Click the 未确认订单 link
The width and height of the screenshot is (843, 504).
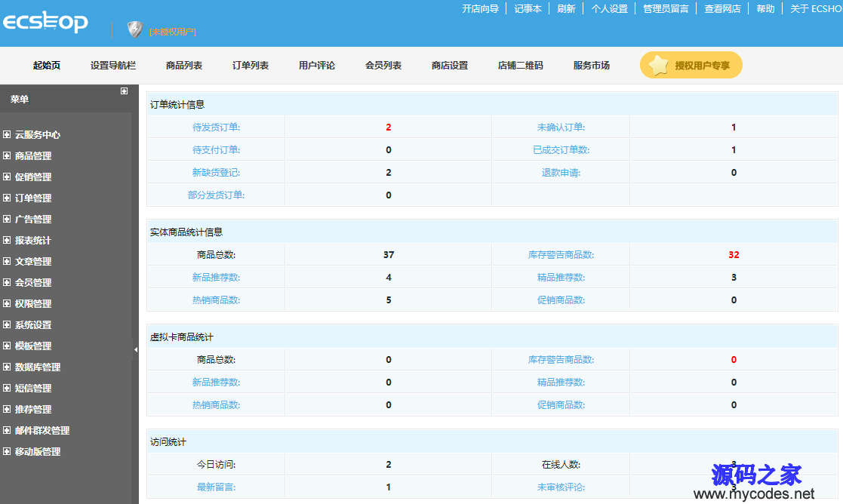(561, 128)
